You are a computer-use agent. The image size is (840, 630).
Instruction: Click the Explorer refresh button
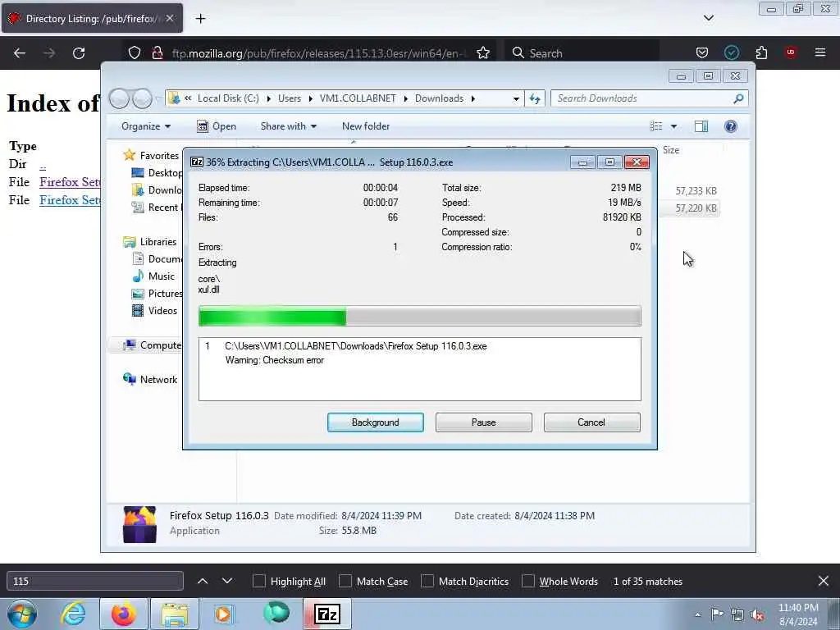[x=535, y=98]
